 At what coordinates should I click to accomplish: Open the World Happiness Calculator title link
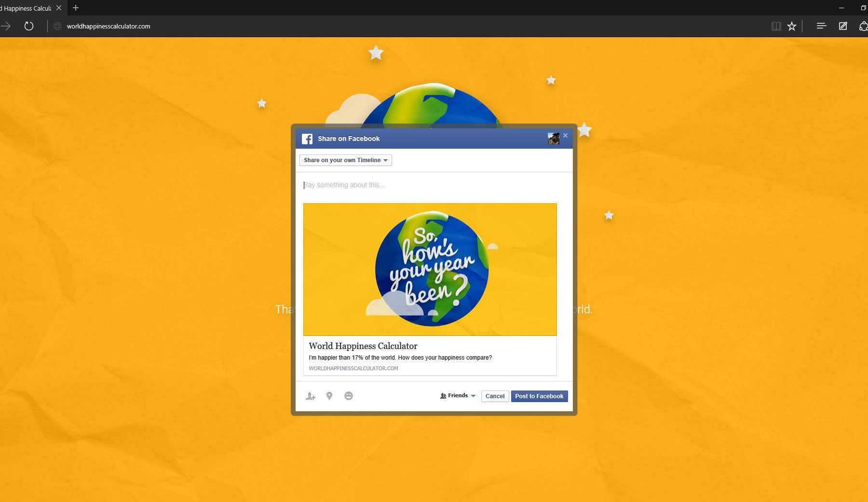363,346
